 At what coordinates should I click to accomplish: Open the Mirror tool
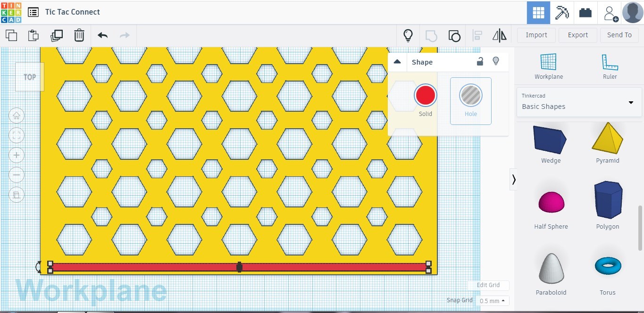[499, 35]
